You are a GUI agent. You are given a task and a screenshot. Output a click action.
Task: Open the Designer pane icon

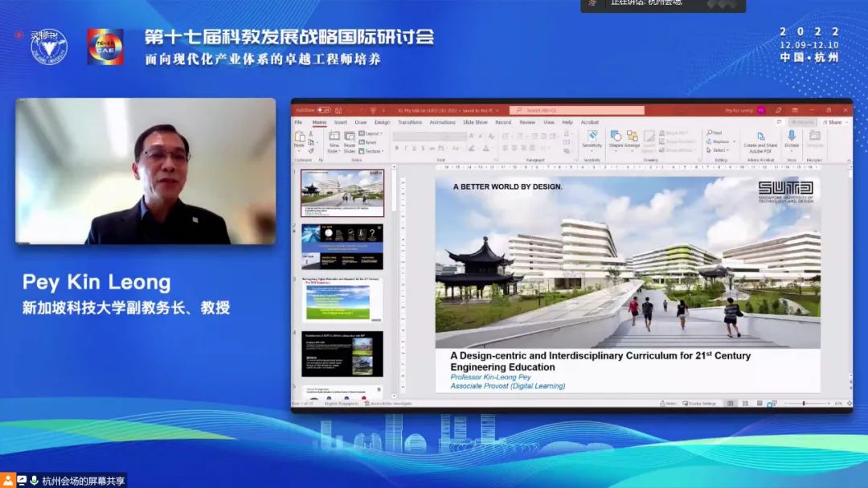click(x=815, y=138)
